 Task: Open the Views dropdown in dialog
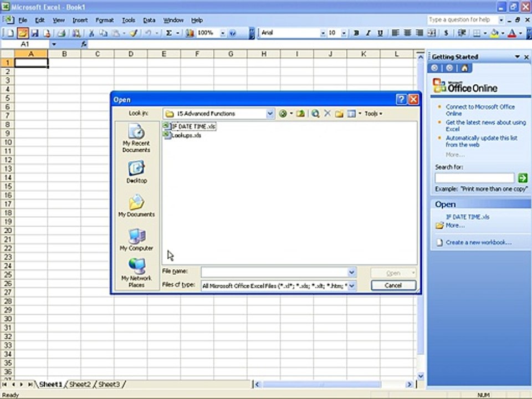pyautogui.click(x=360, y=114)
